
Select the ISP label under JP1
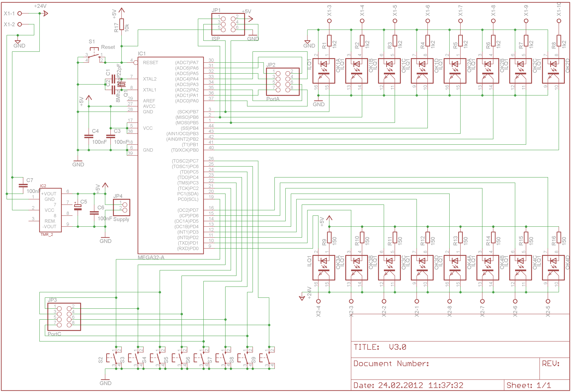[216, 39]
